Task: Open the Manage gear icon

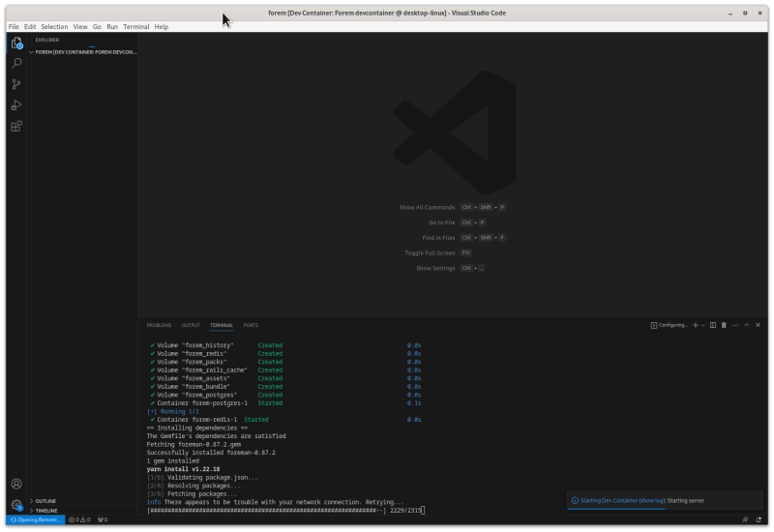Action: pos(16,505)
